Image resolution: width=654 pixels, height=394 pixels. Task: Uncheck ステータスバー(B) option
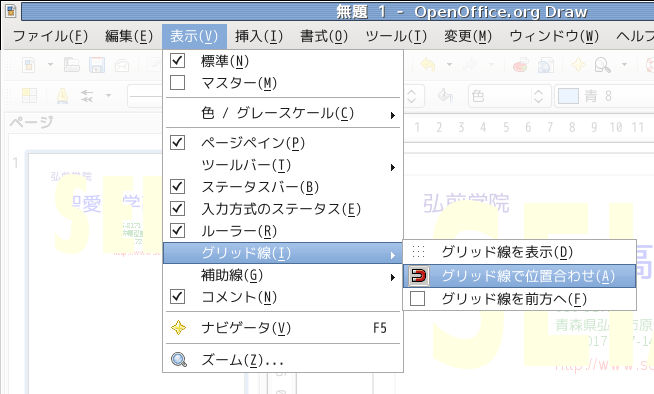coord(178,186)
